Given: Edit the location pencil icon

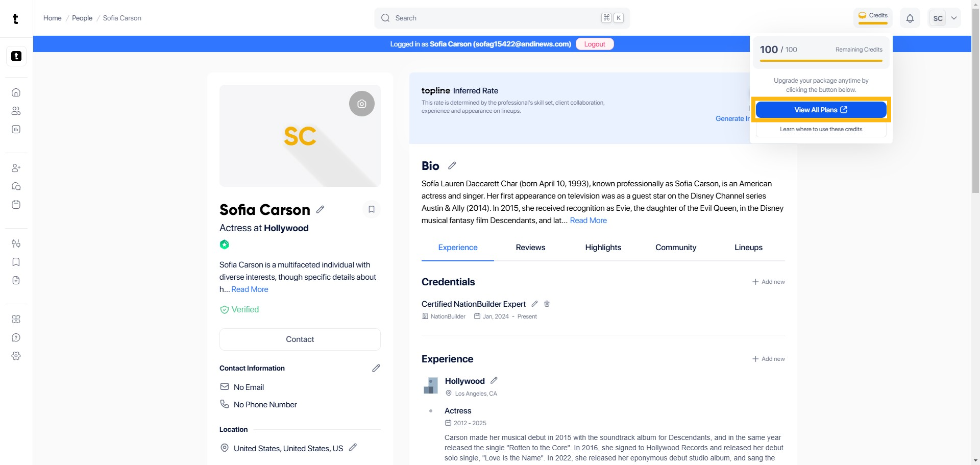Looking at the screenshot, I should (353, 448).
